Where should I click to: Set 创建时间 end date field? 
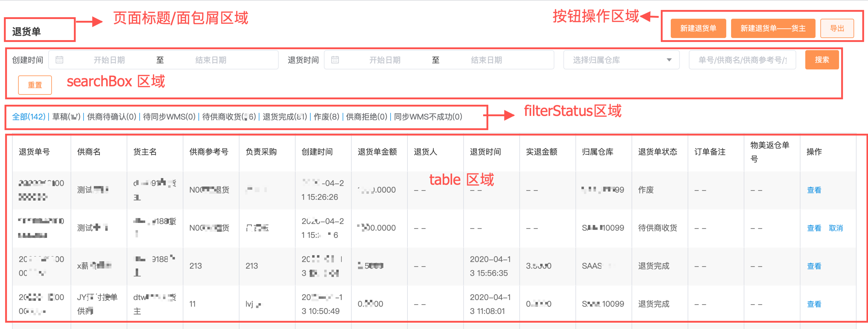click(x=211, y=60)
